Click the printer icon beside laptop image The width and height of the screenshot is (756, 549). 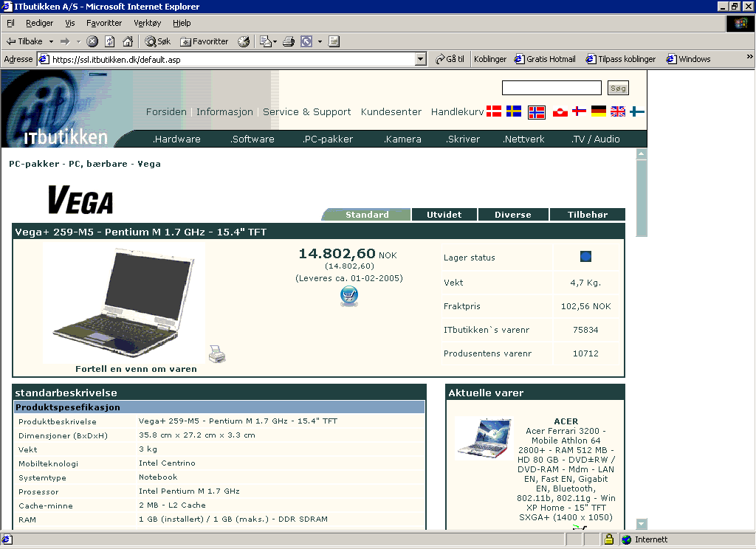(217, 353)
